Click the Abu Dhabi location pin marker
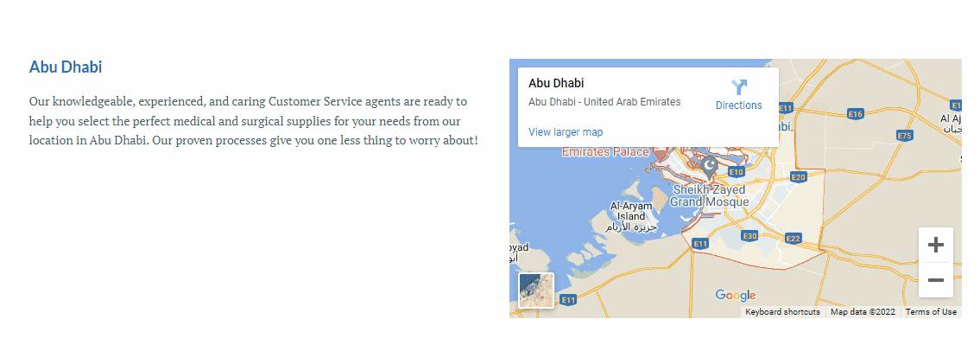980x345 pixels. pos(709,167)
